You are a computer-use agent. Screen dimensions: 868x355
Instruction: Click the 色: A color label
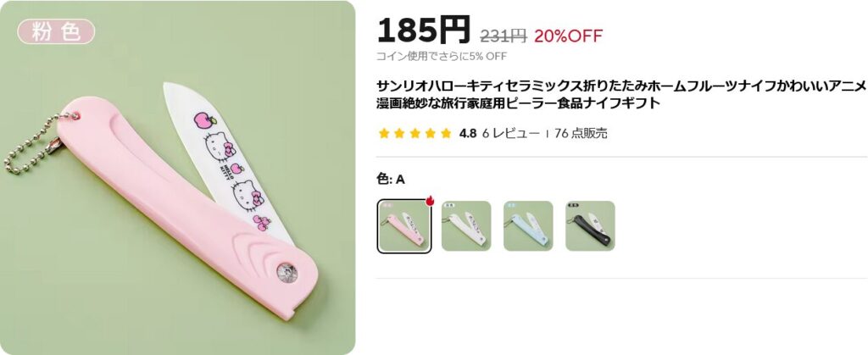point(391,179)
